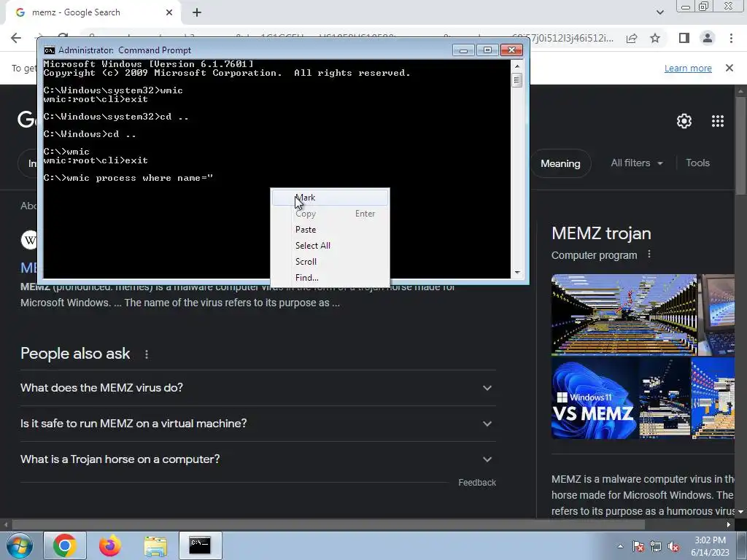The image size is (747, 560).
Task: Open the network tray icon
Action: pyautogui.click(x=656, y=546)
